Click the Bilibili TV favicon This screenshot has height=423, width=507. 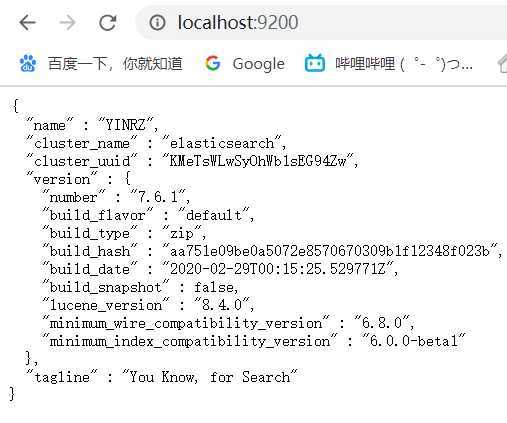tap(315, 63)
